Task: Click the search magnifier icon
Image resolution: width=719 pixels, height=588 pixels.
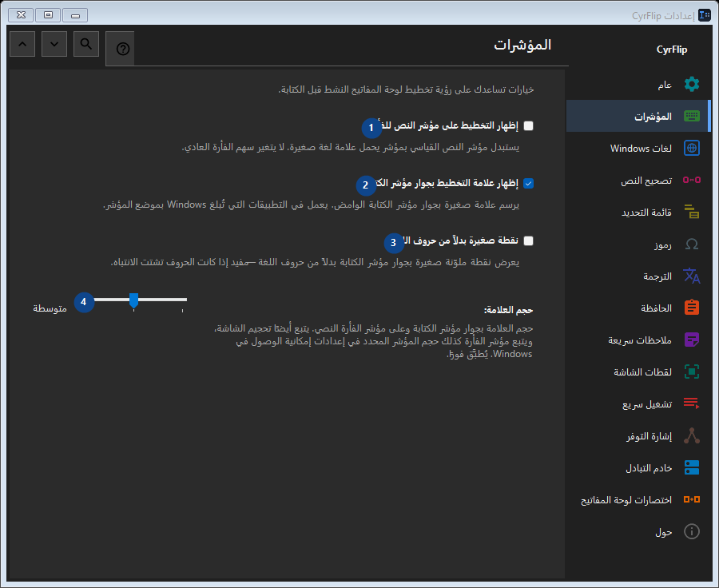Action: (85, 44)
